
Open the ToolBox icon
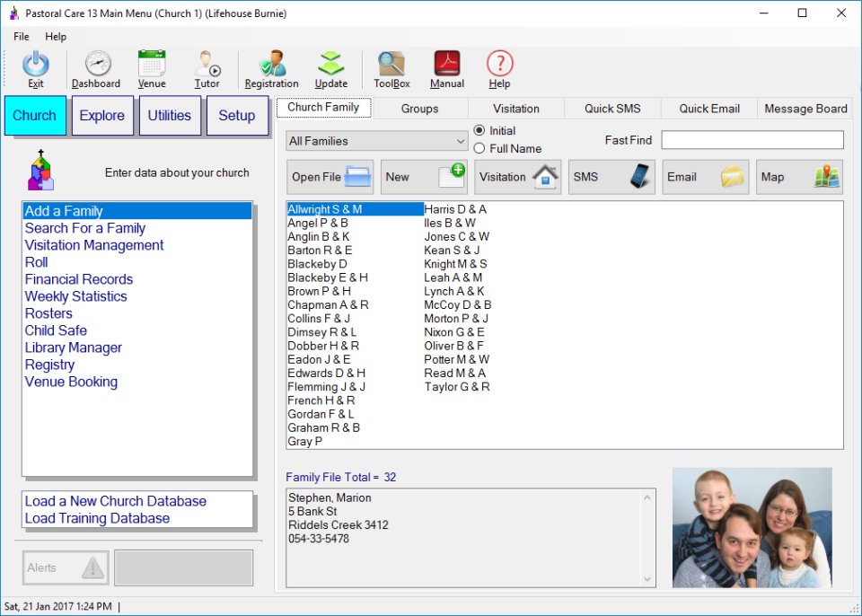tap(391, 65)
